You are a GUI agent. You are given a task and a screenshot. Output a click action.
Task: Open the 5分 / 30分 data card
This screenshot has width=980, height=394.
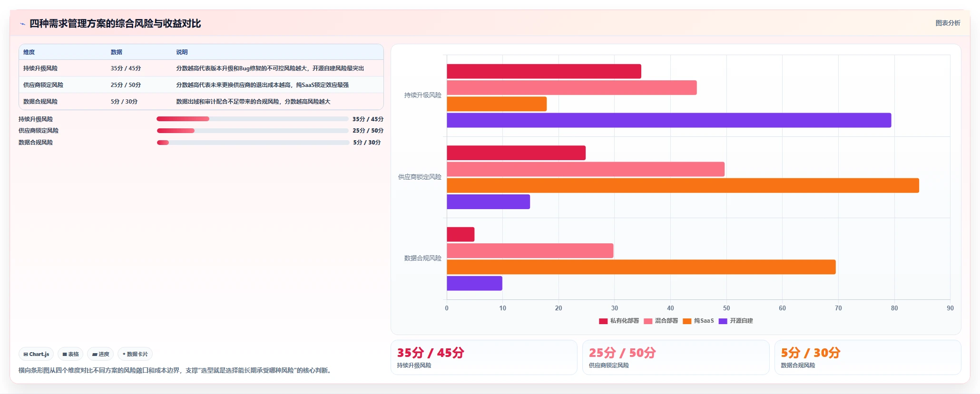tap(868, 357)
